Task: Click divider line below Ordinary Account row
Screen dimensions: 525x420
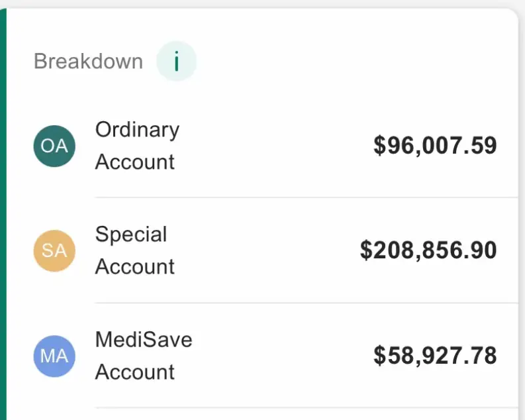Action: 305,197
